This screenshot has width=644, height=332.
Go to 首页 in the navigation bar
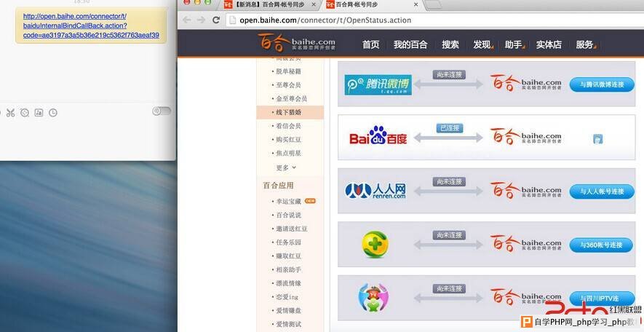click(371, 44)
